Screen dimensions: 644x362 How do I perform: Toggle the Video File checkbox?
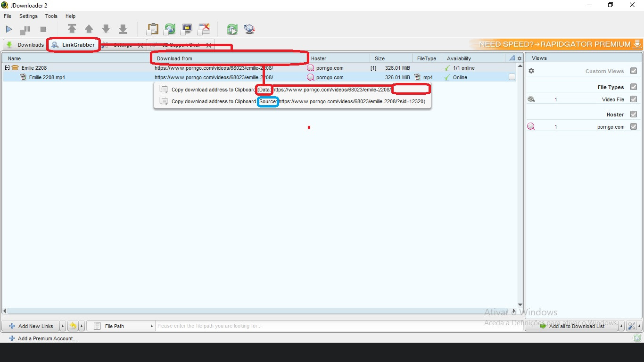pyautogui.click(x=634, y=99)
